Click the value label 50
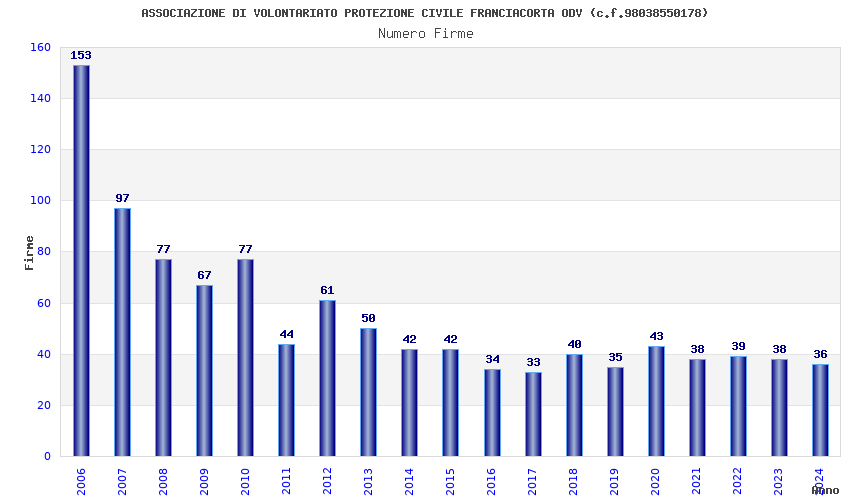The height and width of the screenshot is (500, 850). click(x=369, y=318)
